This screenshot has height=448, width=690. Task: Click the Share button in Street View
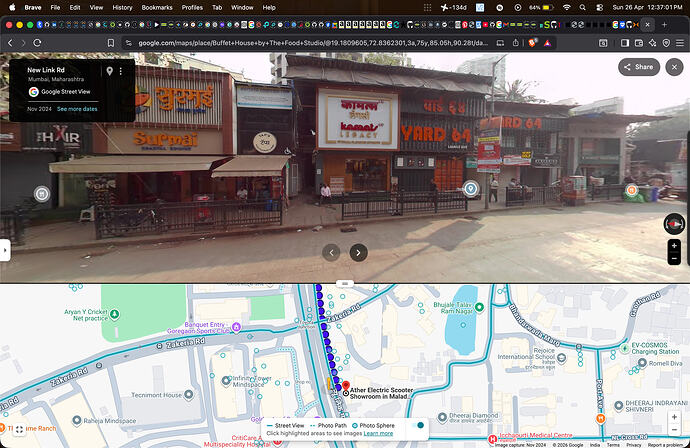[639, 67]
